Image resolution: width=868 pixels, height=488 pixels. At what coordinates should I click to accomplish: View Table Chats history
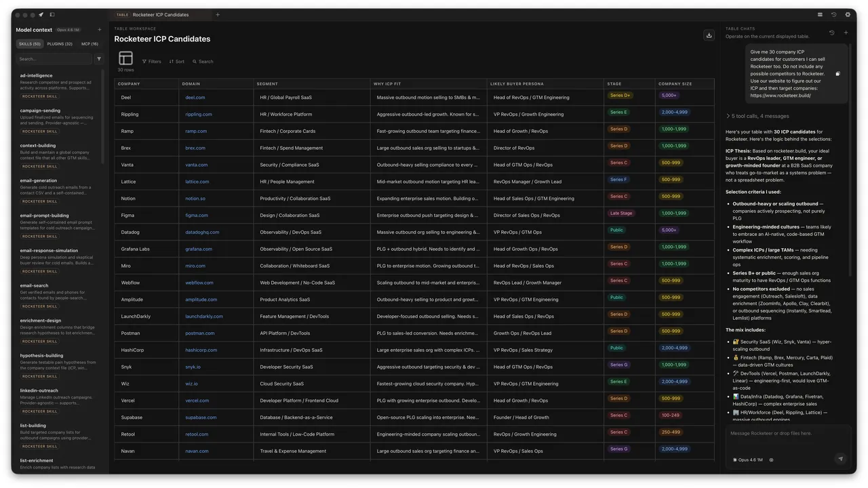point(832,33)
